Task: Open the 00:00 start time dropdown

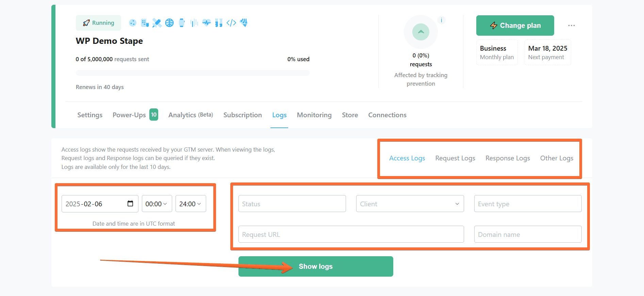Action: click(157, 204)
